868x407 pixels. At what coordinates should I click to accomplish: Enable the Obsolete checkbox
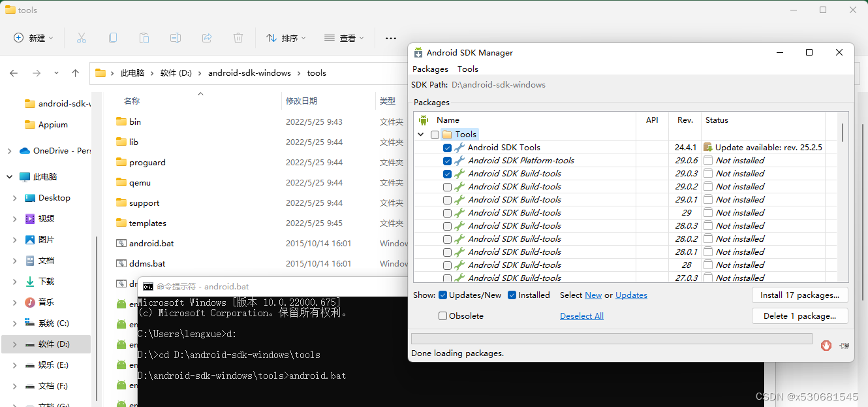[x=443, y=316]
